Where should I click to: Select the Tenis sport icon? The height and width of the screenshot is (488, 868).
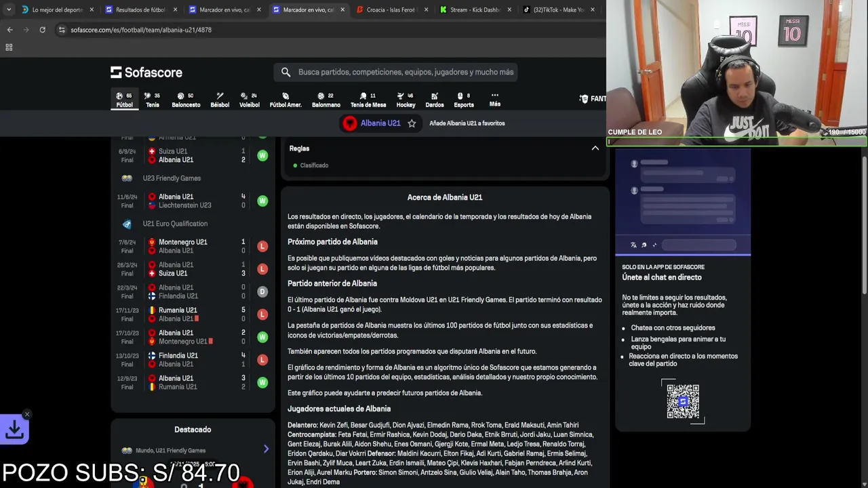point(153,100)
